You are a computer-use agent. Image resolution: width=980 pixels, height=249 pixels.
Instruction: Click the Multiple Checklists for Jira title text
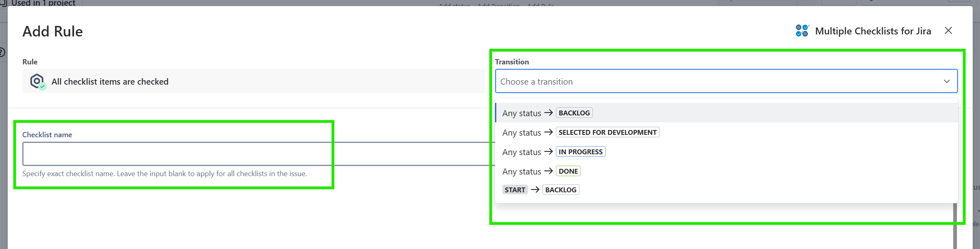pos(873,31)
